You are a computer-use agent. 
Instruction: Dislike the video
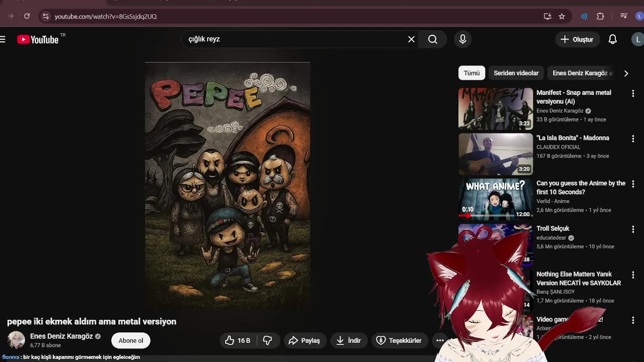click(268, 340)
